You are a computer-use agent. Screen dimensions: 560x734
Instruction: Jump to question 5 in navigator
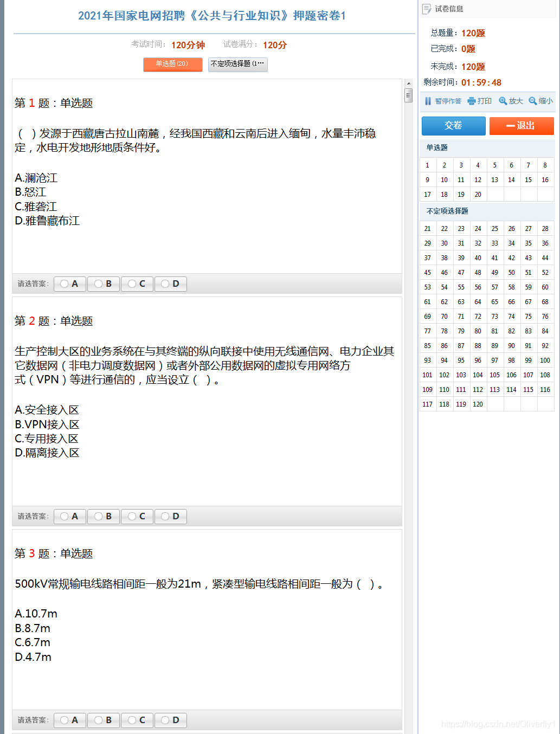pos(494,165)
